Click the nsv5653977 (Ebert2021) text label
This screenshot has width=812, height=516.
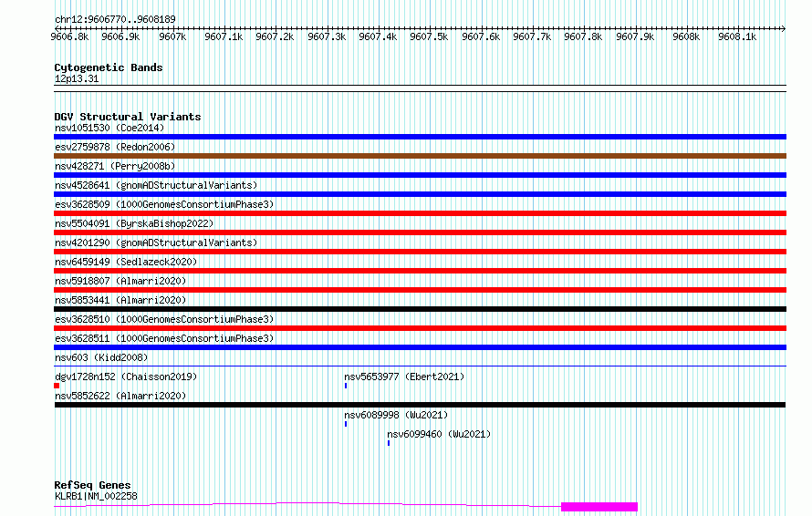(x=404, y=377)
